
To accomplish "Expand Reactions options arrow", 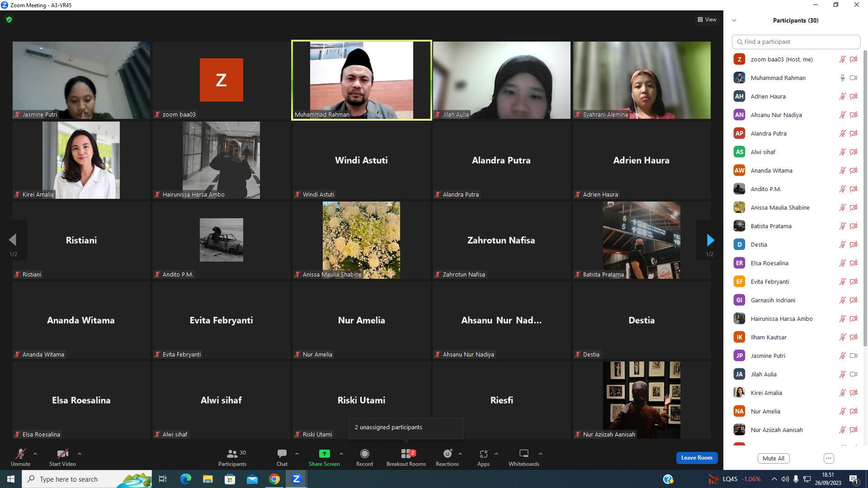I will click(460, 454).
